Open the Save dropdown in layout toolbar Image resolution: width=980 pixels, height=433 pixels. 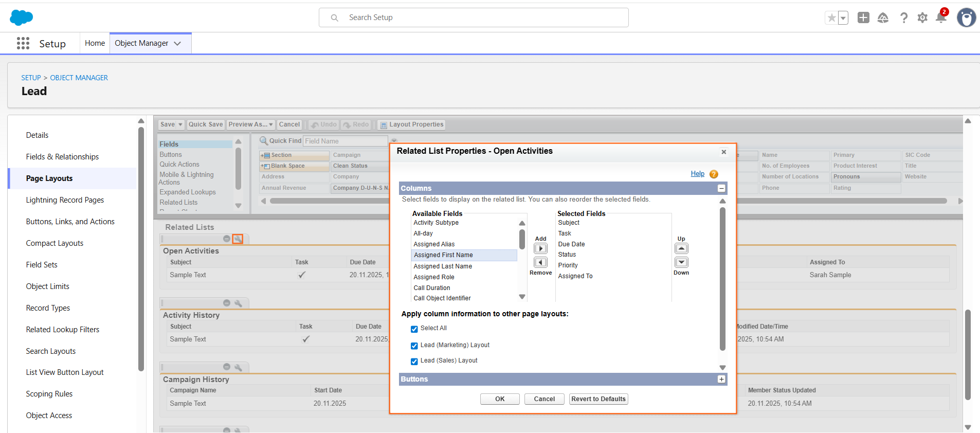[180, 124]
